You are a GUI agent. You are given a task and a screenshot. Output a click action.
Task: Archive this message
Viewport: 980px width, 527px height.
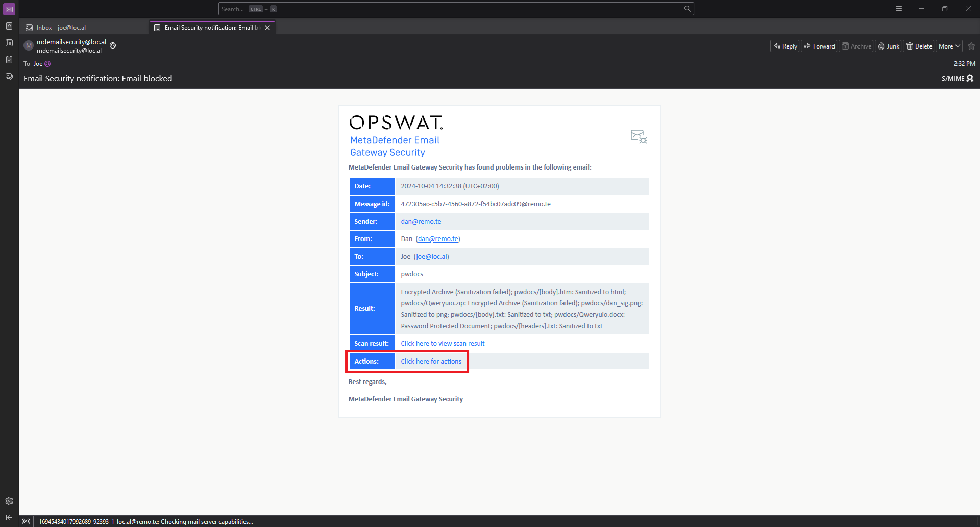pyautogui.click(x=856, y=46)
